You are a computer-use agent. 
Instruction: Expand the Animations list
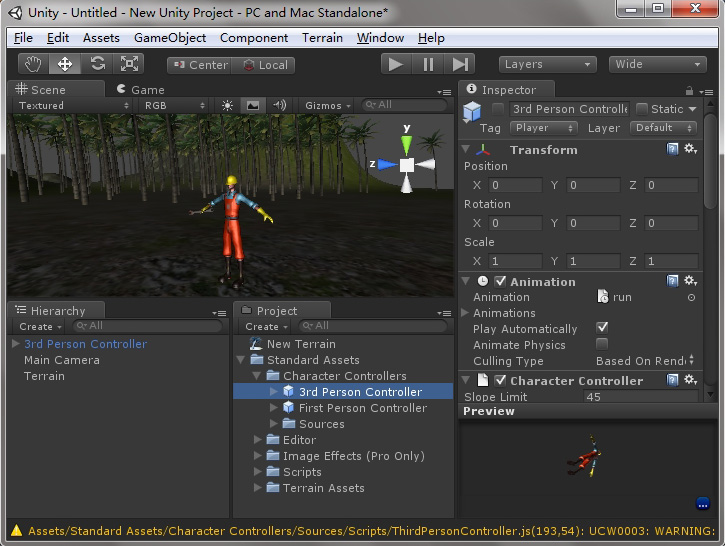465,313
